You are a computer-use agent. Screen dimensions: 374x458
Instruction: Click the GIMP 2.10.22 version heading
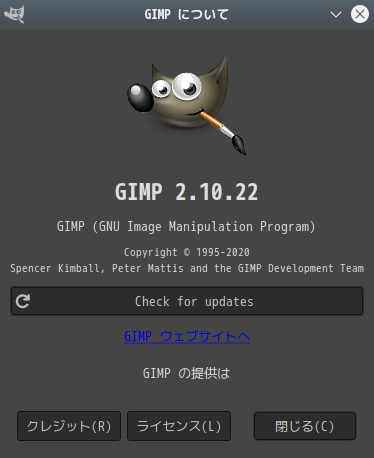tap(187, 192)
